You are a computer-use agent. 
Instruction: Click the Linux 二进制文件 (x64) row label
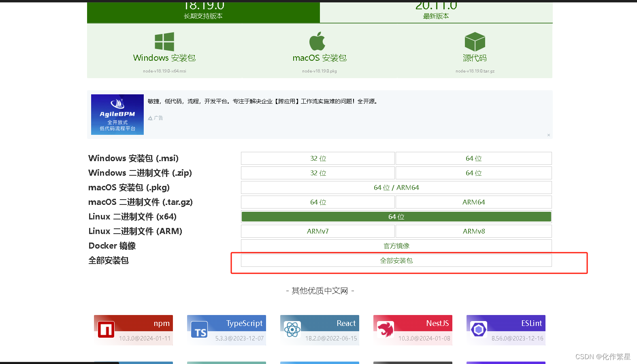(x=132, y=217)
